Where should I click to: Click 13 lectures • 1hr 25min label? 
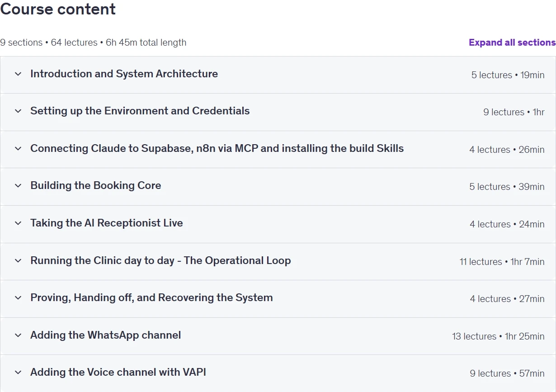pyautogui.click(x=498, y=336)
